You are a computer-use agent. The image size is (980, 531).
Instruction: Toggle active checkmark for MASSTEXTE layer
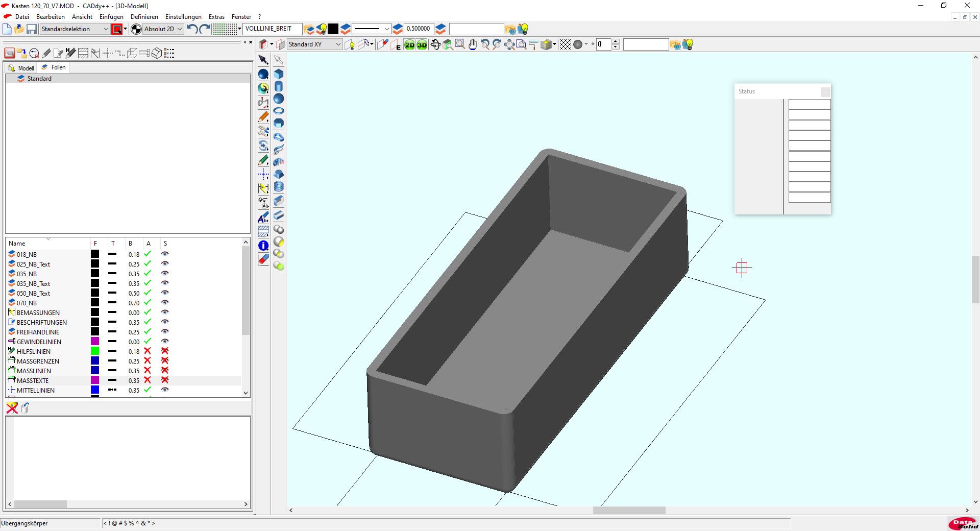[x=148, y=380]
